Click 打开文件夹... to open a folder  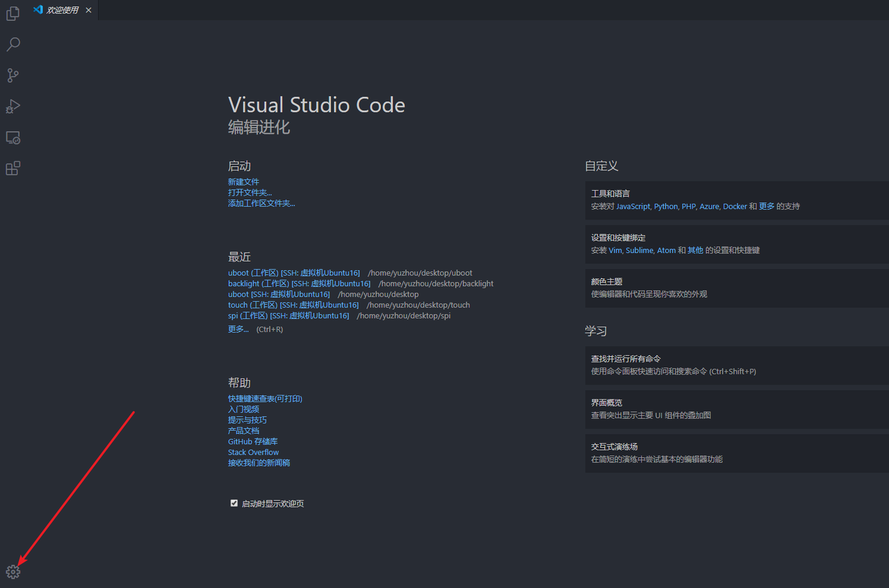tap(249, 192)
